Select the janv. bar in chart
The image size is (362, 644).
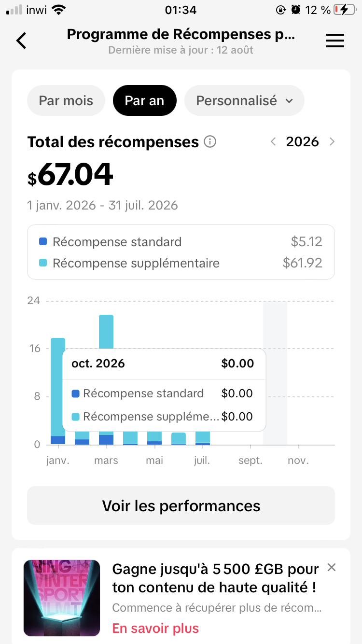click(58, 391)
